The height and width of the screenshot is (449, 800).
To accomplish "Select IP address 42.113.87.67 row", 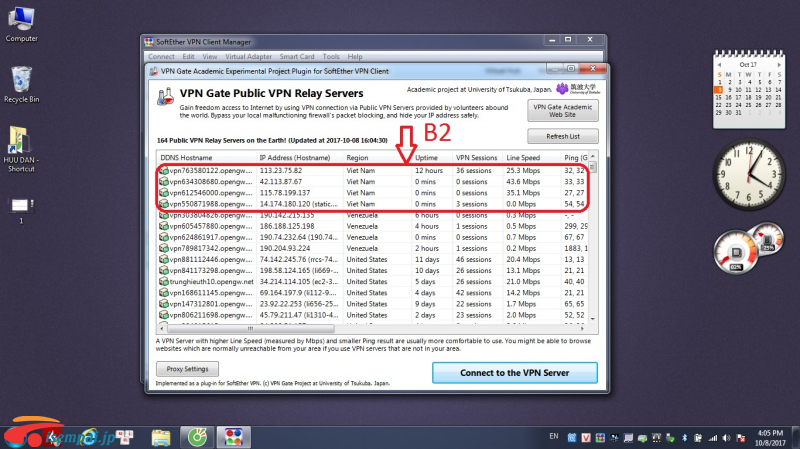I will 372,182.
